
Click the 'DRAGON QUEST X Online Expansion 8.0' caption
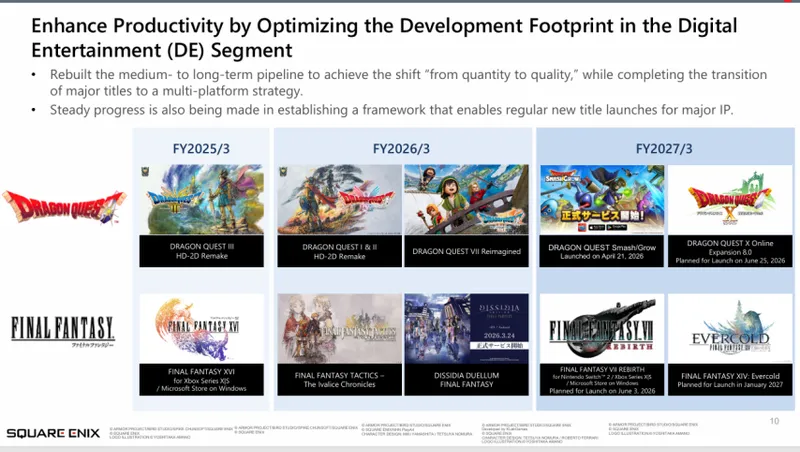point(730,251)
